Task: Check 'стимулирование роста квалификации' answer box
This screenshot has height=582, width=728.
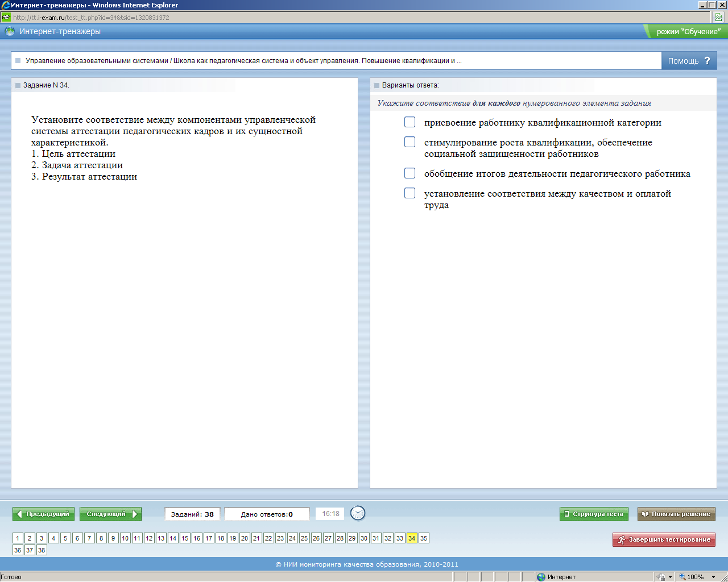Action: point(409,142)
